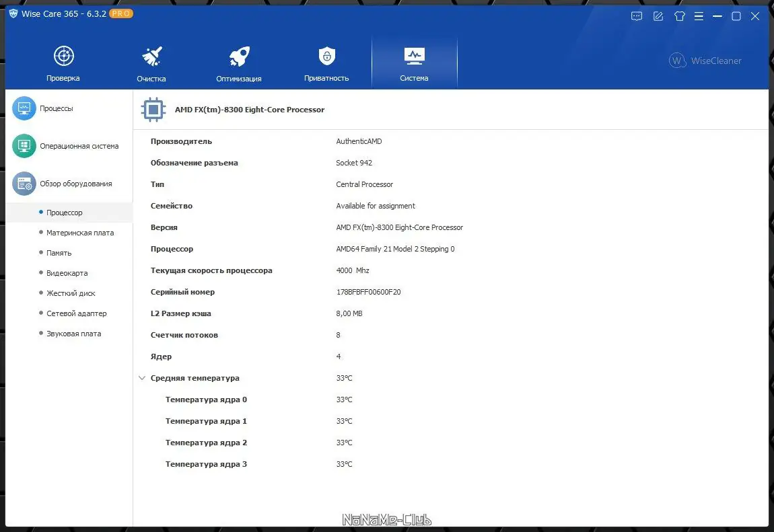Collapse the Средняя температура section

point(141,378)
